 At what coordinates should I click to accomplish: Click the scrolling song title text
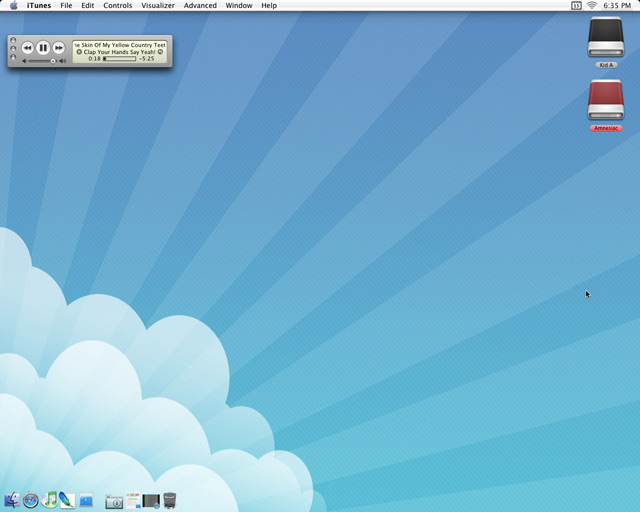click(120, 45)
